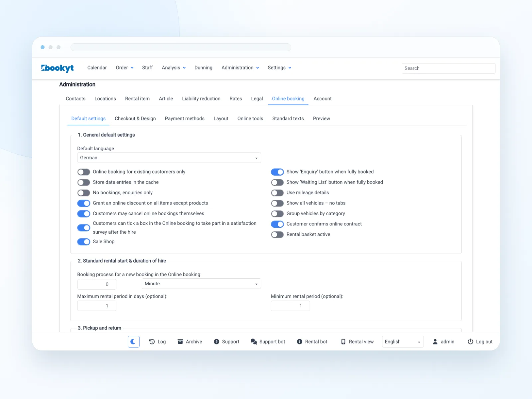Viewport: 532px width, 399px height.
Task: Open the Archive box icon
Action: tap(180, 341)
